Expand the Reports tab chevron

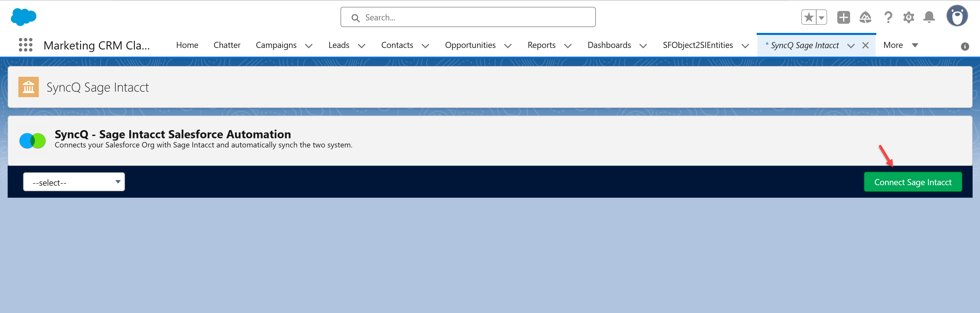pyautogui.click(x=568, y=46)
